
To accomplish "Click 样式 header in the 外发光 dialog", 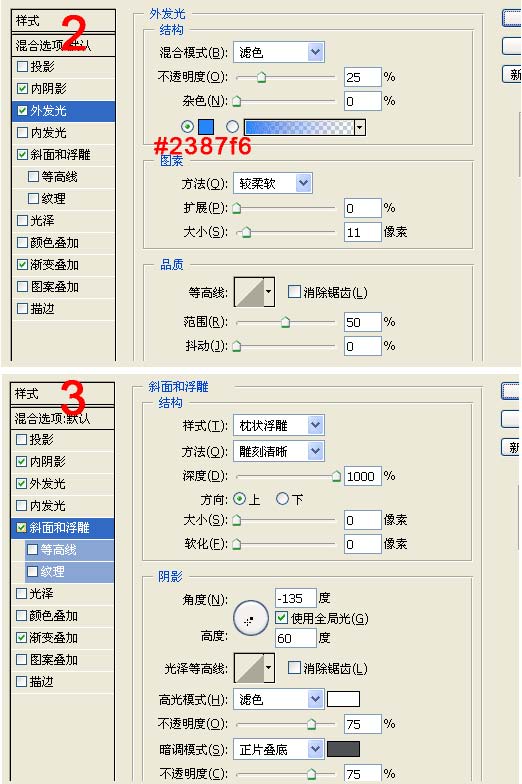I will click(x=64, y=21).
